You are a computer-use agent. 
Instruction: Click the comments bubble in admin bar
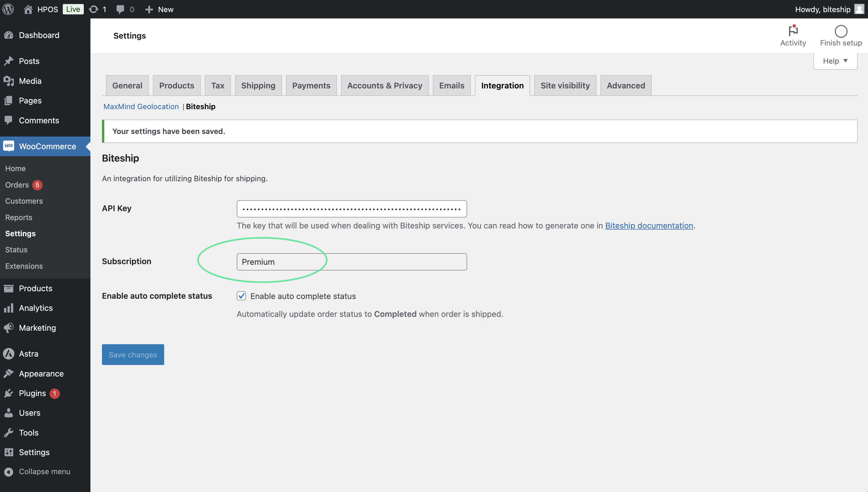(120, 9)
